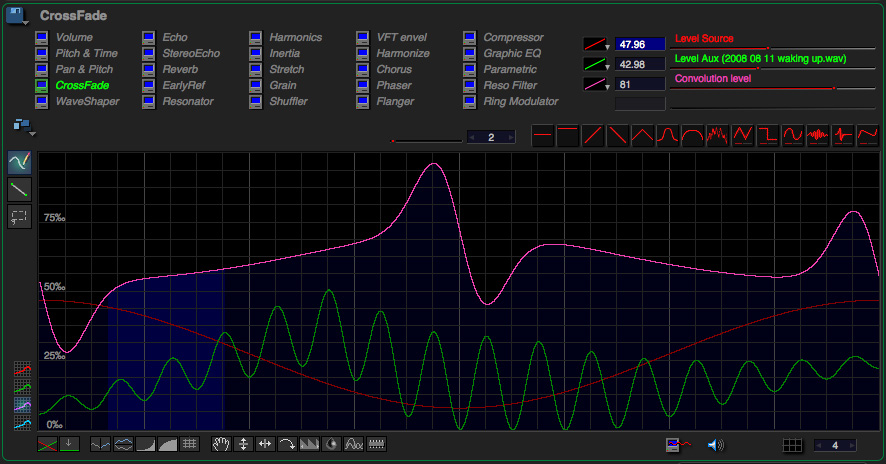Select the freehand curve drawing tool

coord(19,163)
